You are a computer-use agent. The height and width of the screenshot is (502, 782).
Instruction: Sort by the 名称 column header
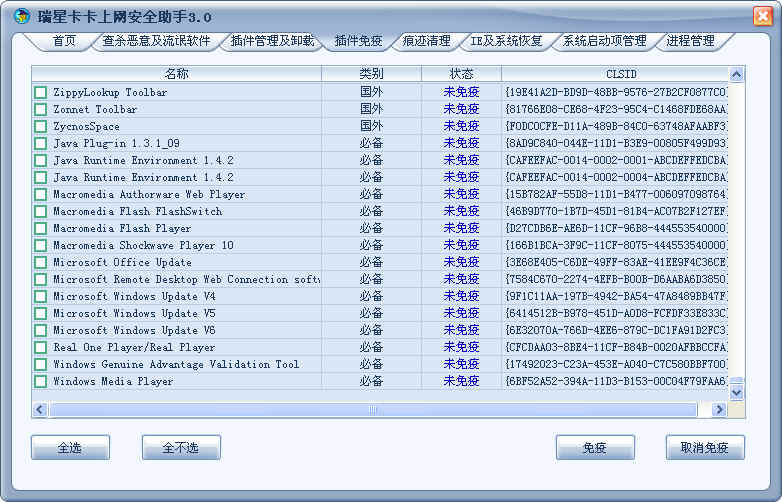(177, 74)
